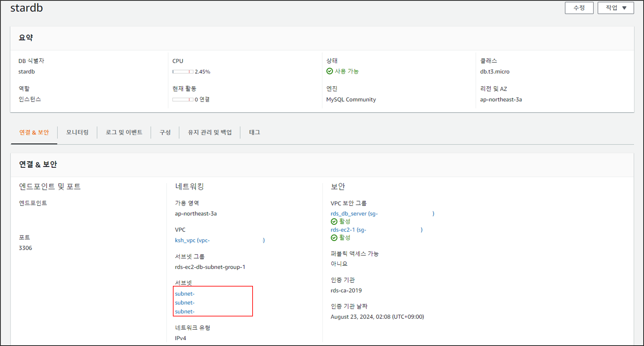Viewport: 644px width, 346px height.
Task: Click the port value 3306
Action: [25, 248]
